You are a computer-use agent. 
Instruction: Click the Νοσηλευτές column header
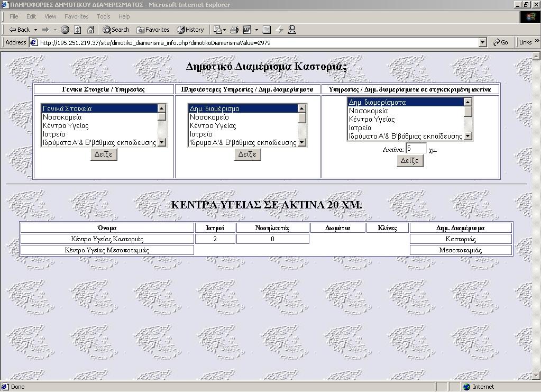[x=272, y=228]
